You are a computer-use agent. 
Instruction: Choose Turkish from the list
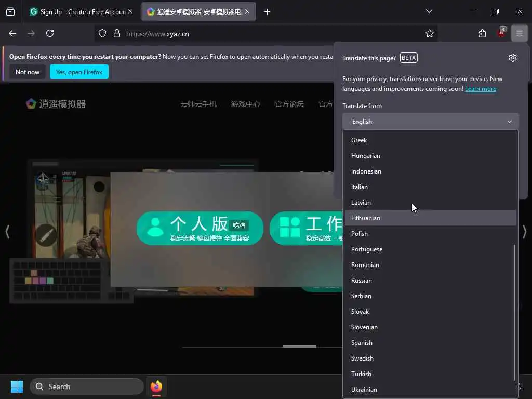pyautogui.click(x=431, y=374)
